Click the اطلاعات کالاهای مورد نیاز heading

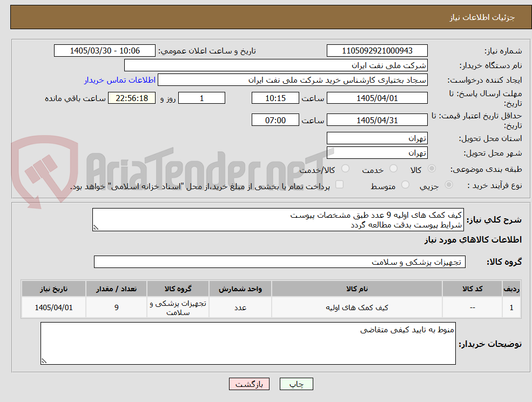[x=473, y=240]
